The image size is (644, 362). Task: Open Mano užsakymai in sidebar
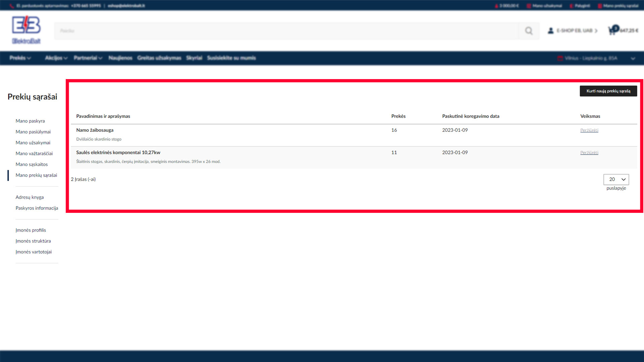tap(33, 143)
